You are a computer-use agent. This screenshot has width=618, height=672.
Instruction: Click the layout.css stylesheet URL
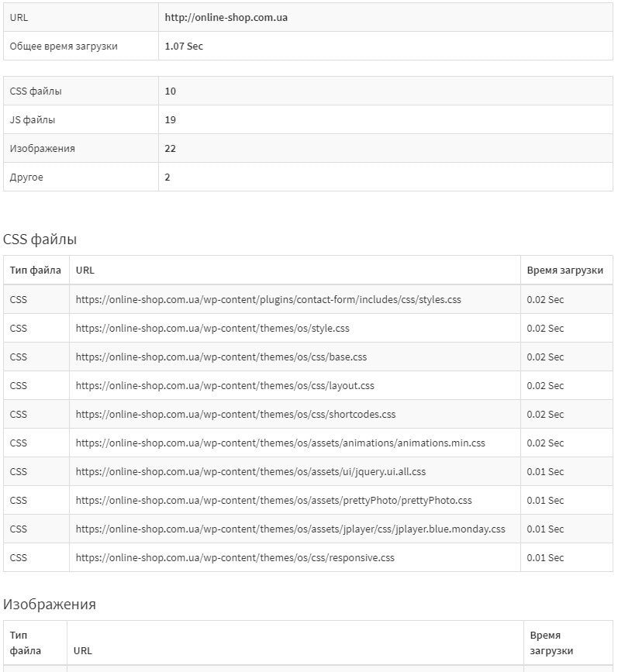[225, 385]
